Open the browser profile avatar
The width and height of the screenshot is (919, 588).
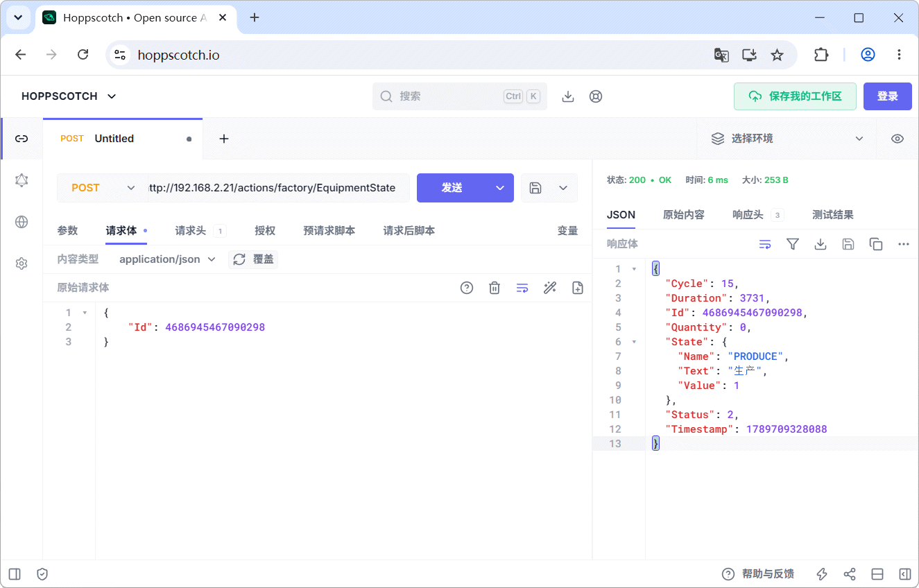point(868,55)
